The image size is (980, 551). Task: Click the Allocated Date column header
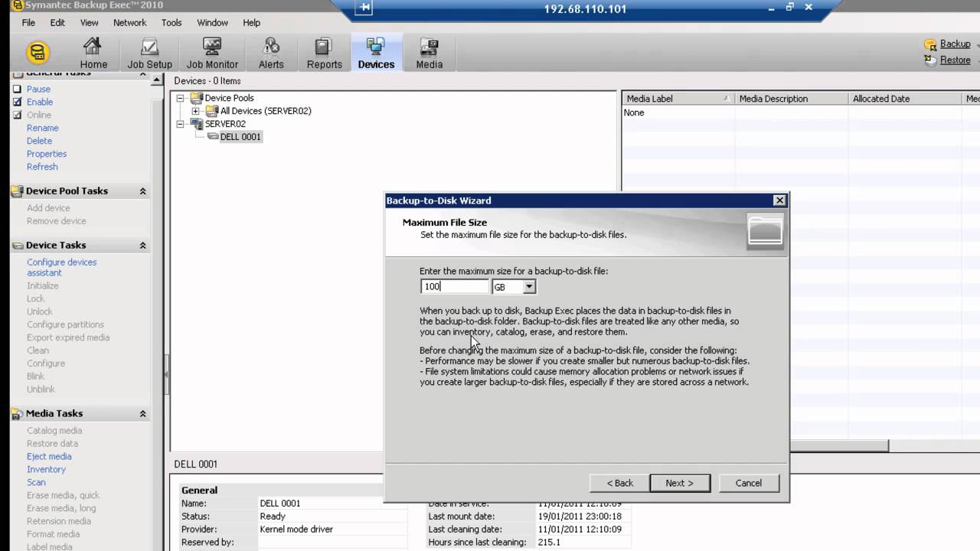point(904,99)
